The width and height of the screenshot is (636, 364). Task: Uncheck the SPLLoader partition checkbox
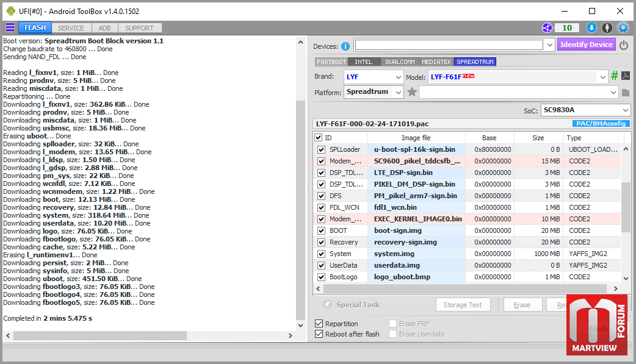click(x=321, y=149)
